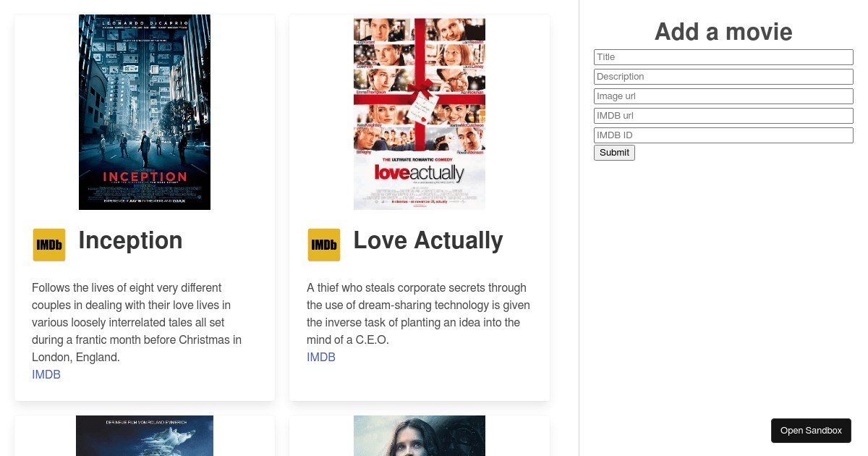This screenshot has width=868, height=456.
Task: Focus the Description input field
Action: pos(723,77)
